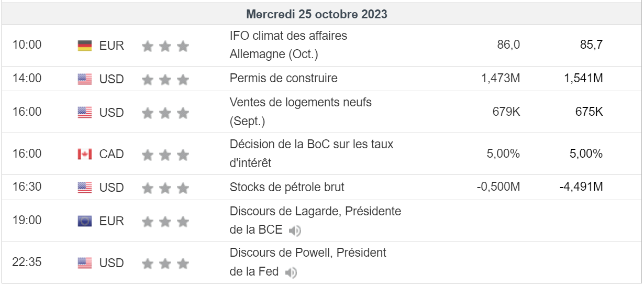This screenshot has height=285, width=644.
Task: Click importance stars for IFO climat row
Action: tap(165, 47)
